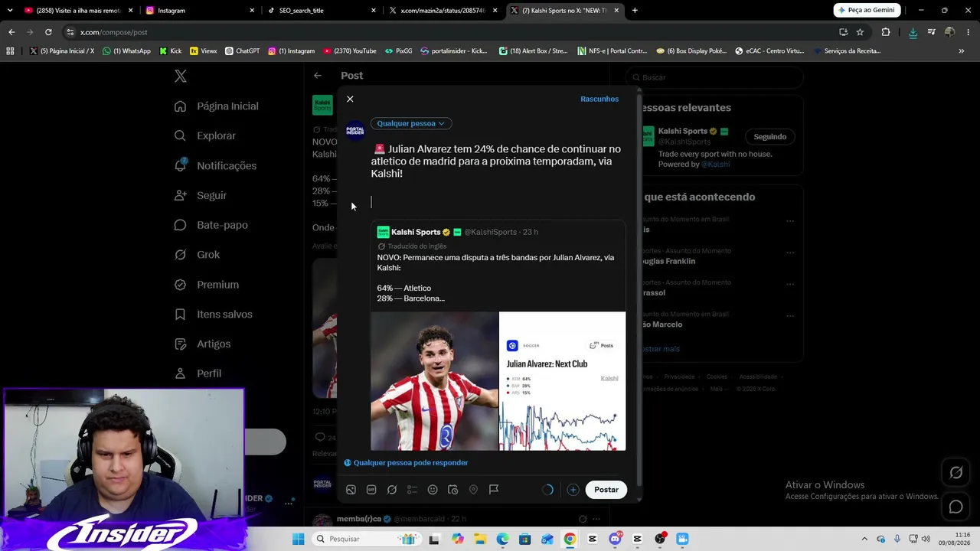The width and height of the screenshot is (980, 551).
Task: Switch to the Instagram browser tab
Action: coord(201,11)
